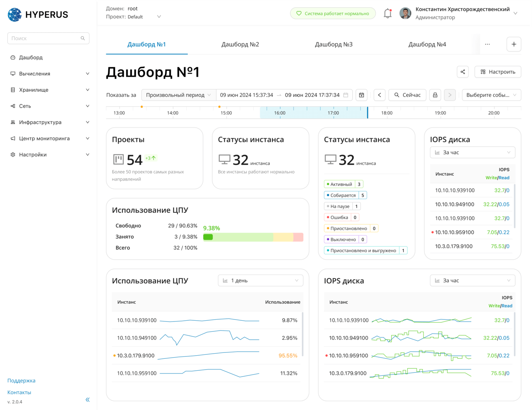
Task: Click the HYPERUS logo
Action: (x=38, y=15)
